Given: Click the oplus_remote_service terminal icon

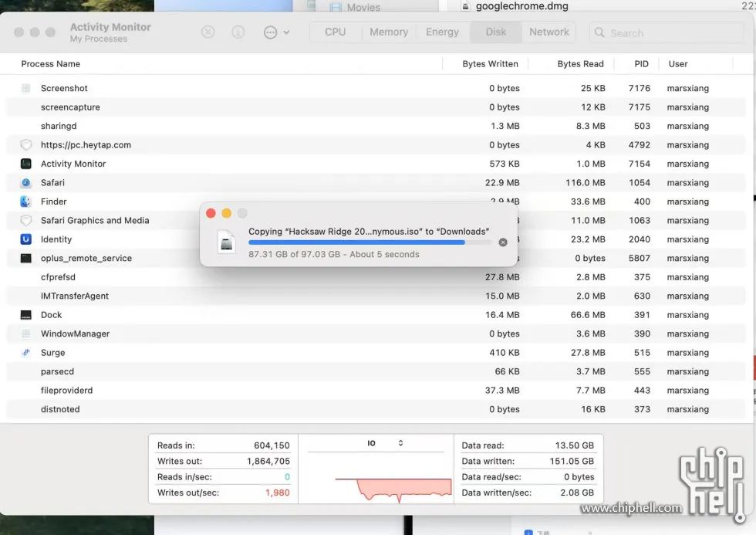Looking at the screenshot, I should pyautogui.click(x=26, y=258).
